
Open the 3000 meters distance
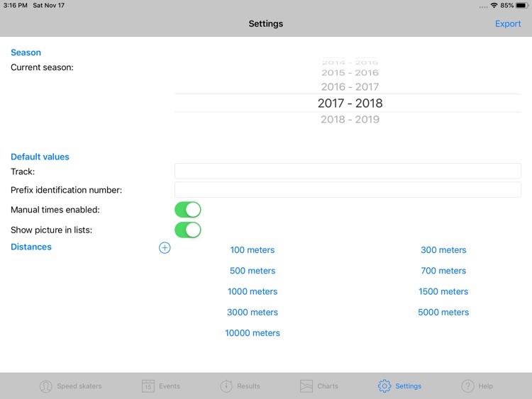coord(253,313)
